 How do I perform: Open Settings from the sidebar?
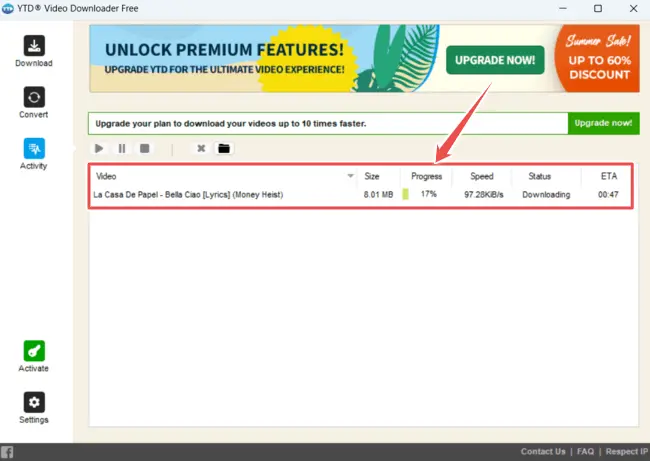click(x=34, y=408)
